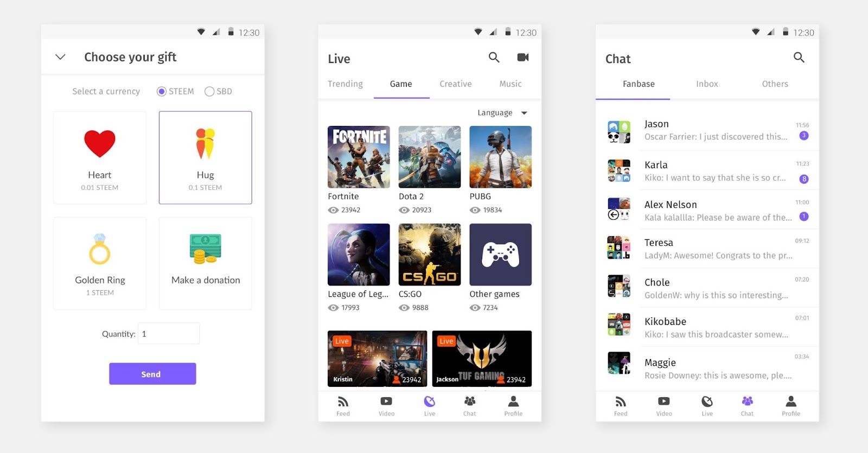Open the CS:GO game thumbnail
Screen dimensions: 868x453
[430, 254]
